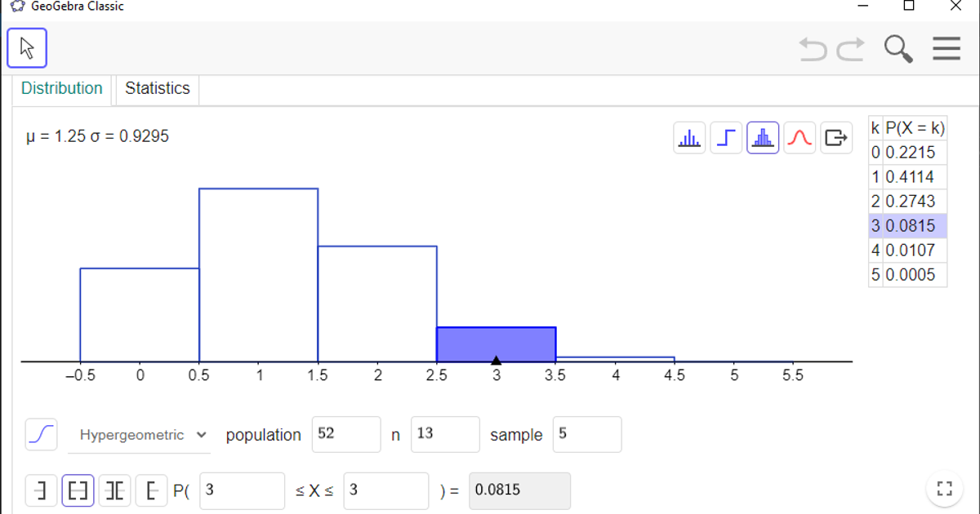Toggle cumulative distribution button
The image size is (980, 514).
tap(42, 435)
